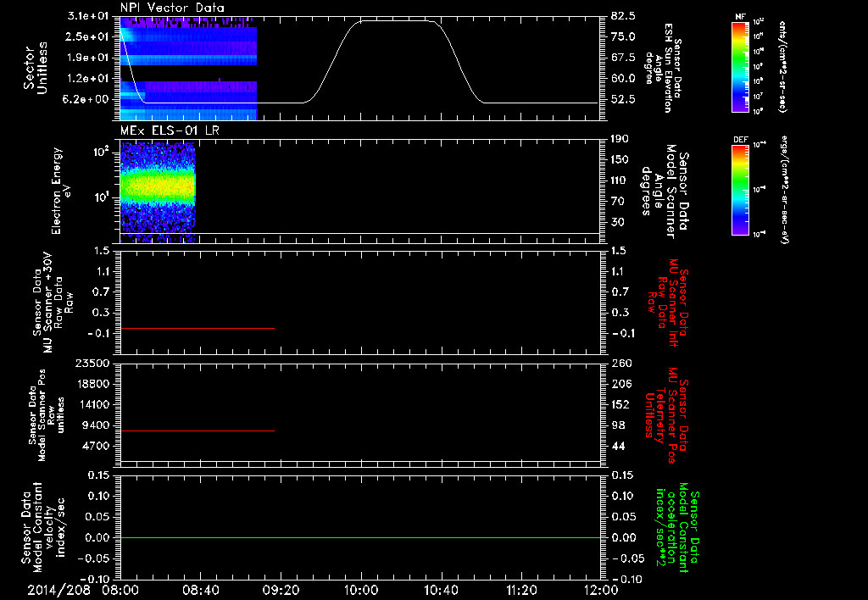The width and height of the screenshot is (868, 600).
Task: Click the 60.0 sun elevation tick value
Action: 624,79
